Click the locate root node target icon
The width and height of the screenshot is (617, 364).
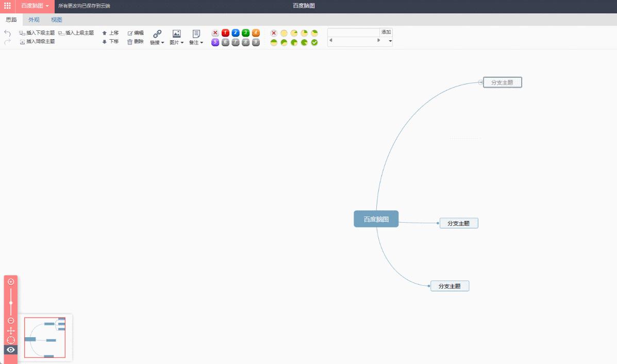click(11, 340)
